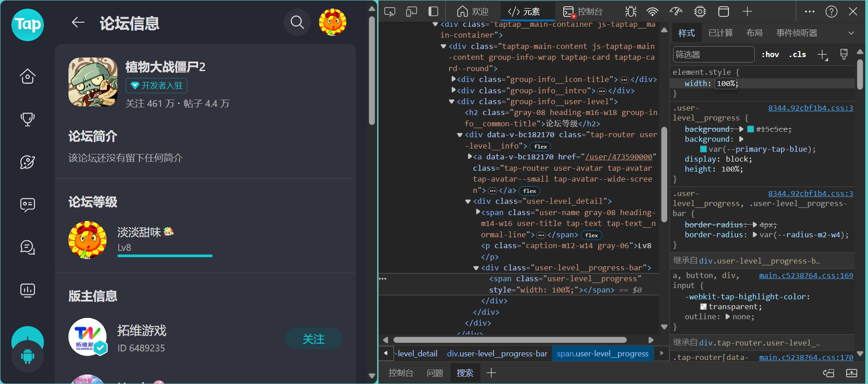Click the 关注 button for 拓维游戏
The width and height of the screenshot is (868, 384).
pos(313,339)
